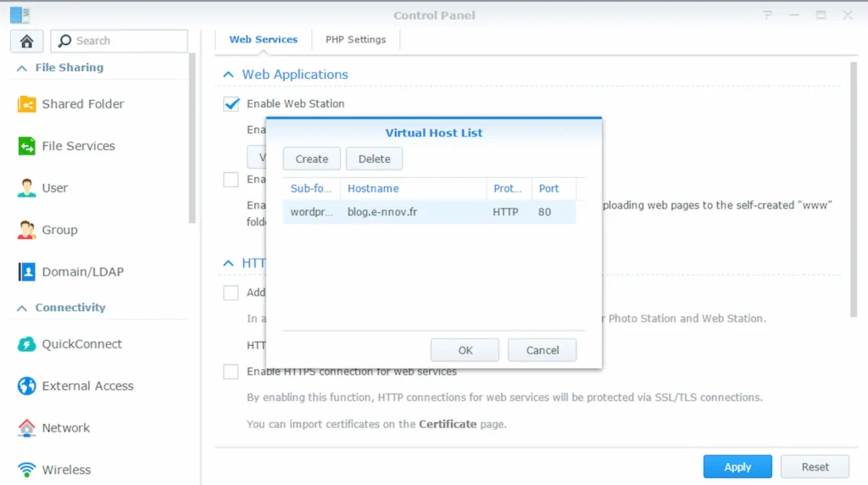Open the Group icon
The width and height of the screenshot is (868, 485).
coord(26,230)
